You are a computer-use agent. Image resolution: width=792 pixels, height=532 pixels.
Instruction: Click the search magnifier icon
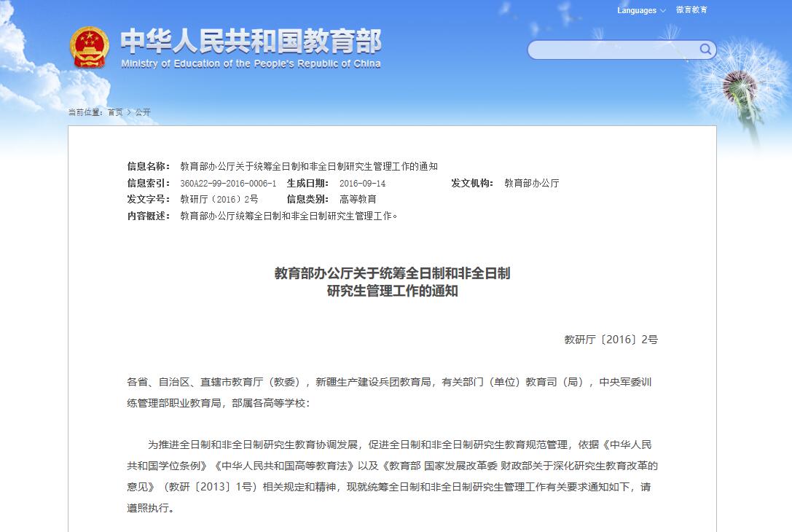click(705, 50)
